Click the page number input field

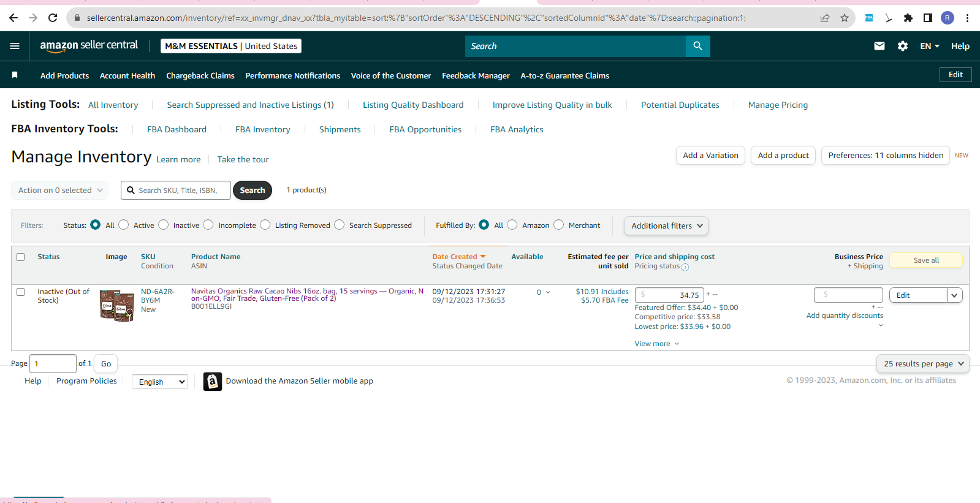(53, 364)
